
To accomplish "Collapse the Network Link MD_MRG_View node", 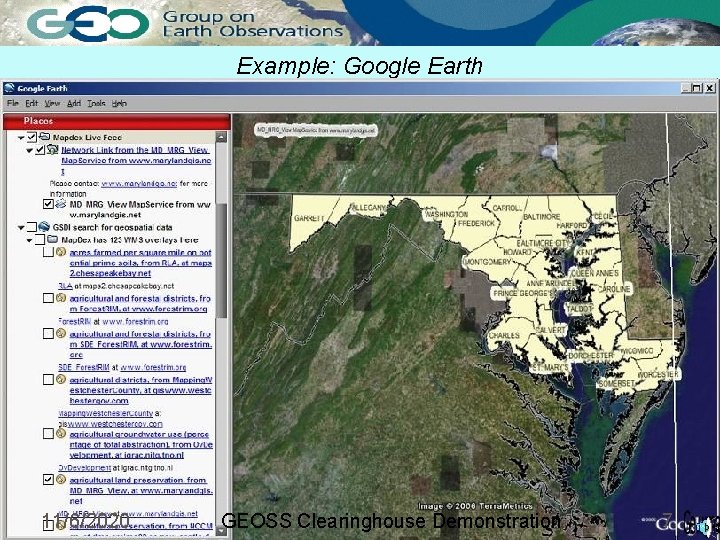I will pos(30,150).
